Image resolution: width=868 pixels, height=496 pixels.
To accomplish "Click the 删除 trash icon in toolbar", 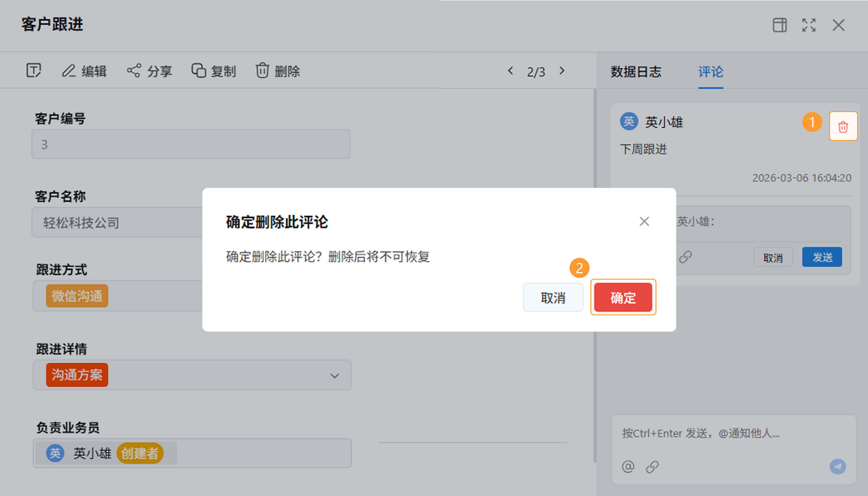I will [x=262, y=71].
